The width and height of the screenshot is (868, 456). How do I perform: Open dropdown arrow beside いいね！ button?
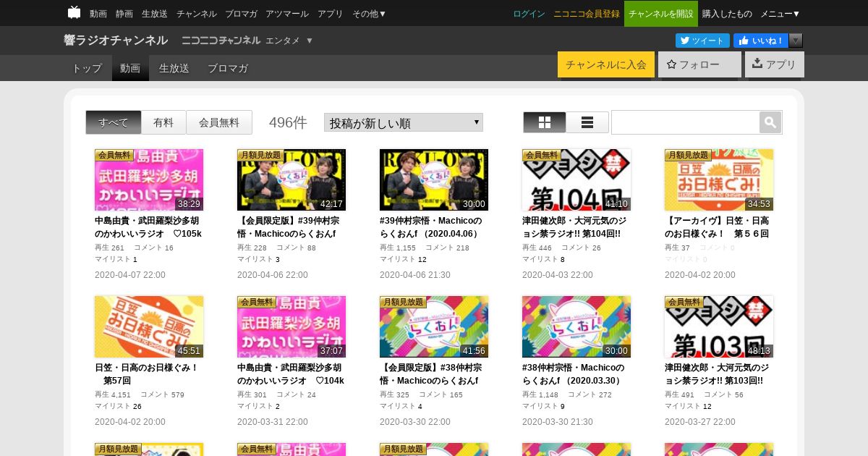(x=796, y=41)
